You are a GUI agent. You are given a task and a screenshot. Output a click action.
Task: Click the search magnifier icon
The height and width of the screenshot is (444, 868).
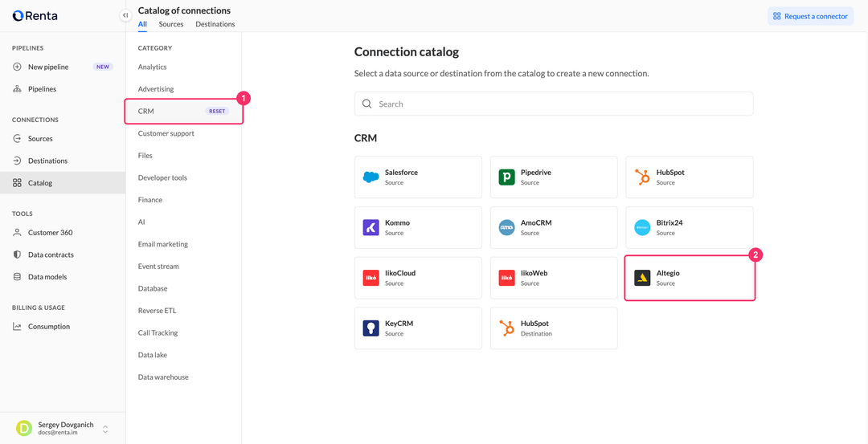tap(366, 104)
